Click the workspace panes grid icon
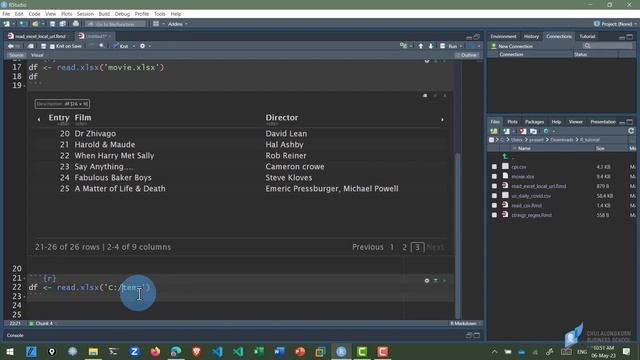This screenshot has height=360, width=640. 156,24
